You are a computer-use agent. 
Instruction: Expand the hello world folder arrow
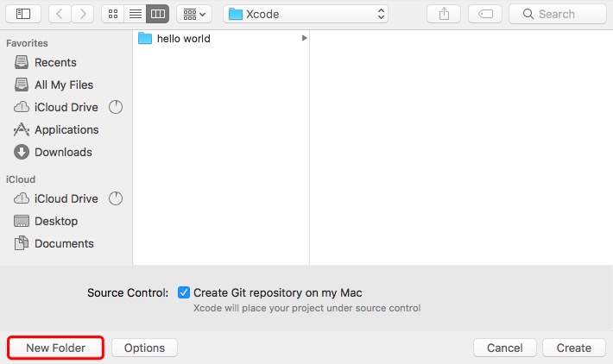(304, 39)
